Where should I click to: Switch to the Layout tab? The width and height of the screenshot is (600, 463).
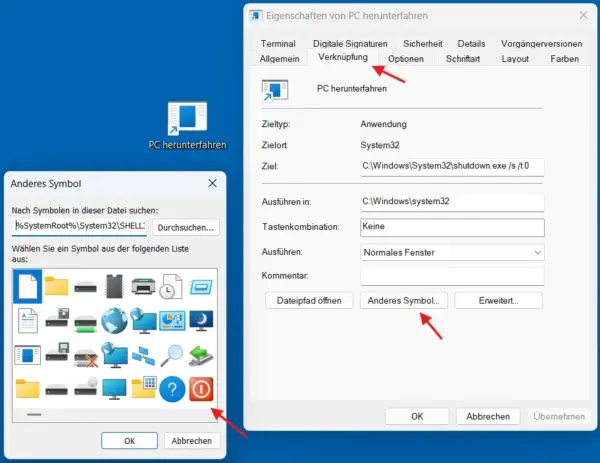tap(515, 59)
